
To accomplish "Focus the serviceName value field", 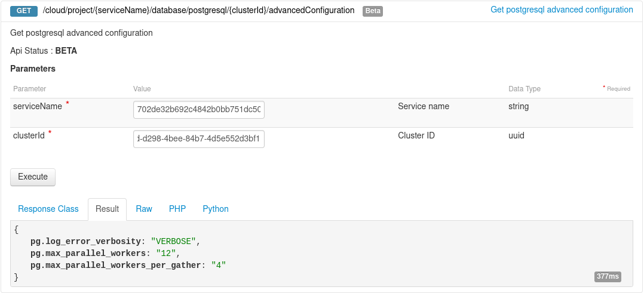I will [199, 110].
